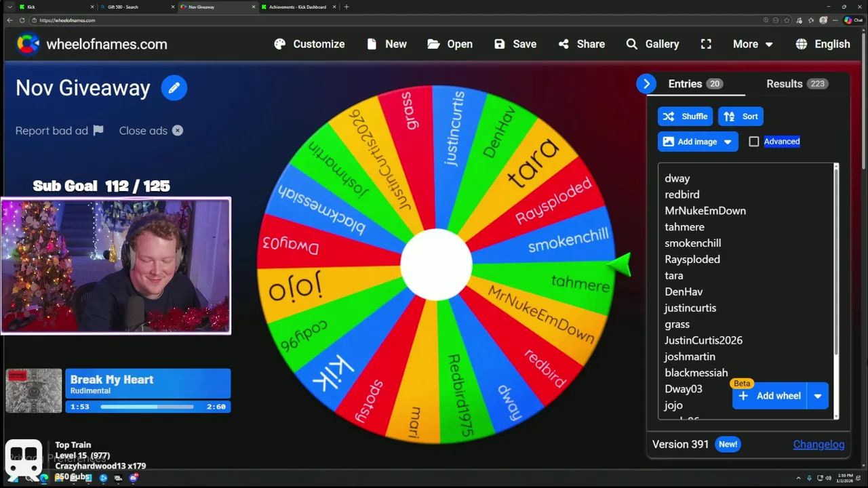Click 'redbird' in the entries list
This screenshot has width=868, height=488.
[x=682, y=195]
